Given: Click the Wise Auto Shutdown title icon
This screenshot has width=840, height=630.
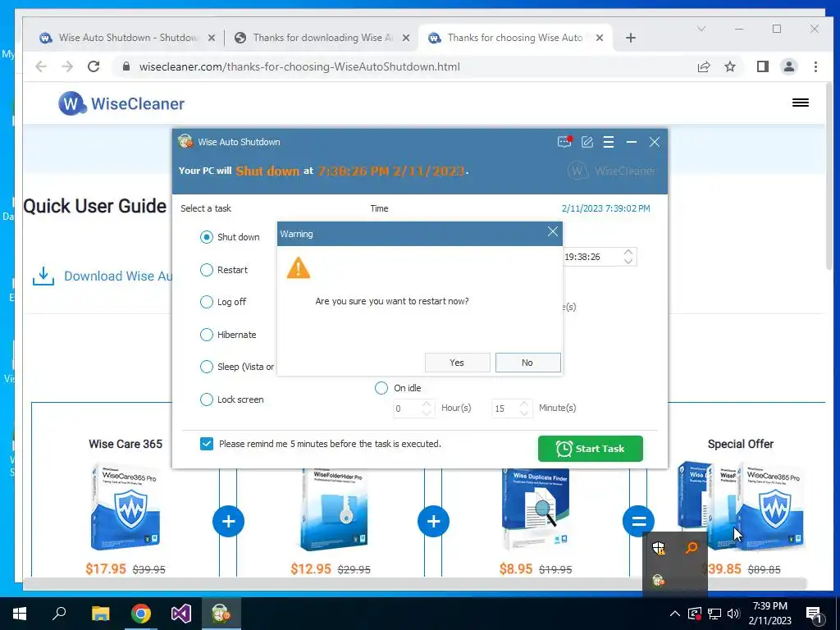Looking at the screenshot, I should click(185, 141).
